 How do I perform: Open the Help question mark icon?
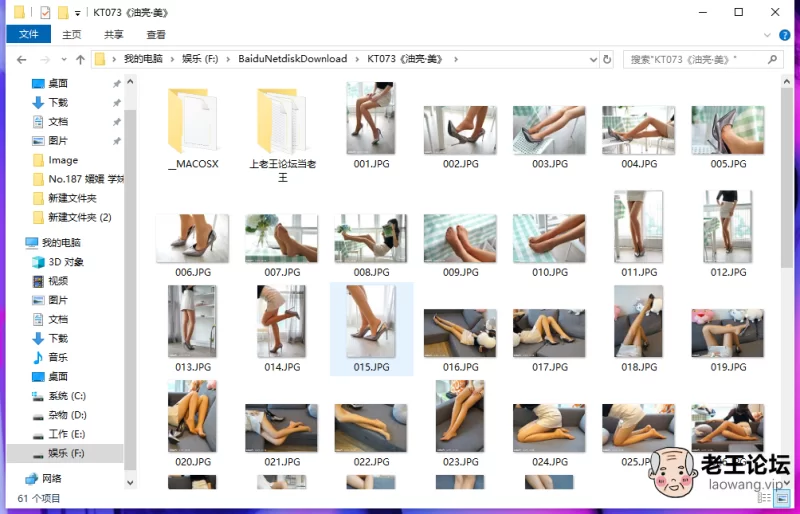point(785,35)
